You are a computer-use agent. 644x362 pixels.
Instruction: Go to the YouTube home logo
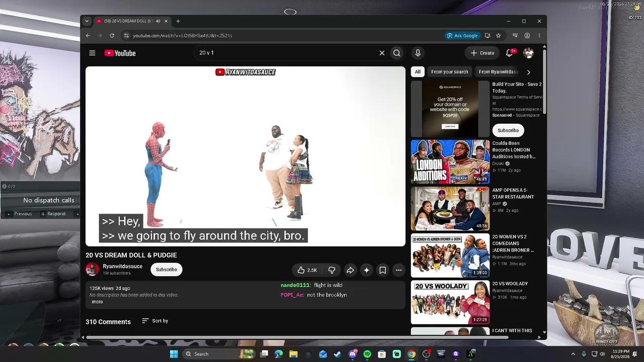pos(120,53)
